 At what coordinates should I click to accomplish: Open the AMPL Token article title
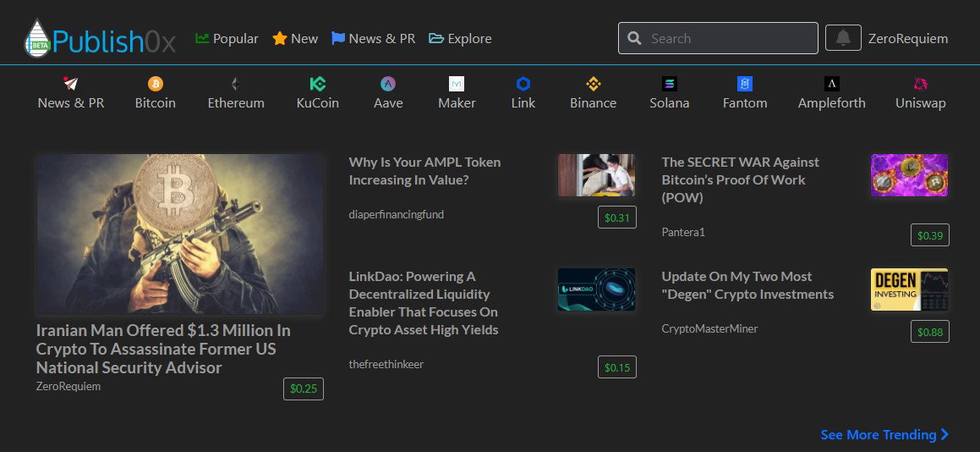tap(424, 171)
